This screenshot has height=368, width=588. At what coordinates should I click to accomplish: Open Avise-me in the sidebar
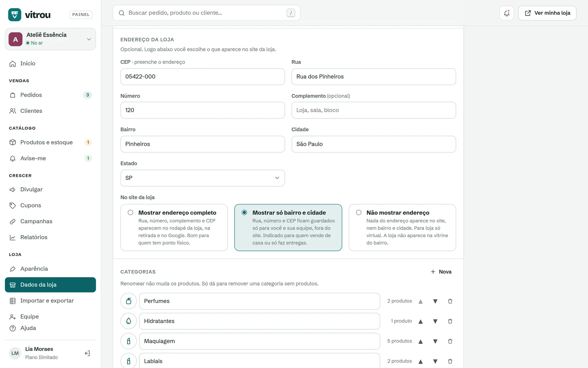50,158
